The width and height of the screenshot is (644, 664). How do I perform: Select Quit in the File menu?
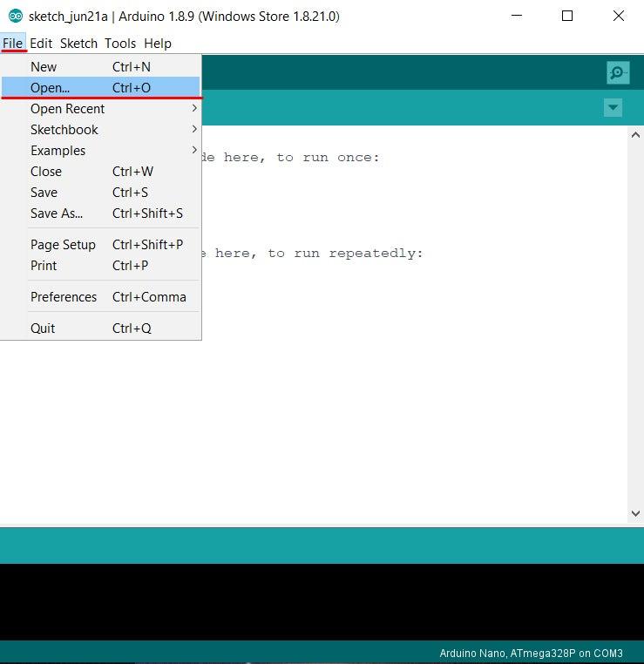pyautogui.click(x=100, y=329)
